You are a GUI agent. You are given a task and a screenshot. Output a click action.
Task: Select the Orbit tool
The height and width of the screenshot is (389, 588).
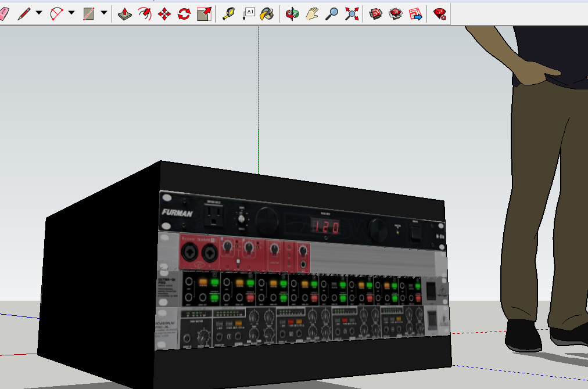click(x=292, y=15)
